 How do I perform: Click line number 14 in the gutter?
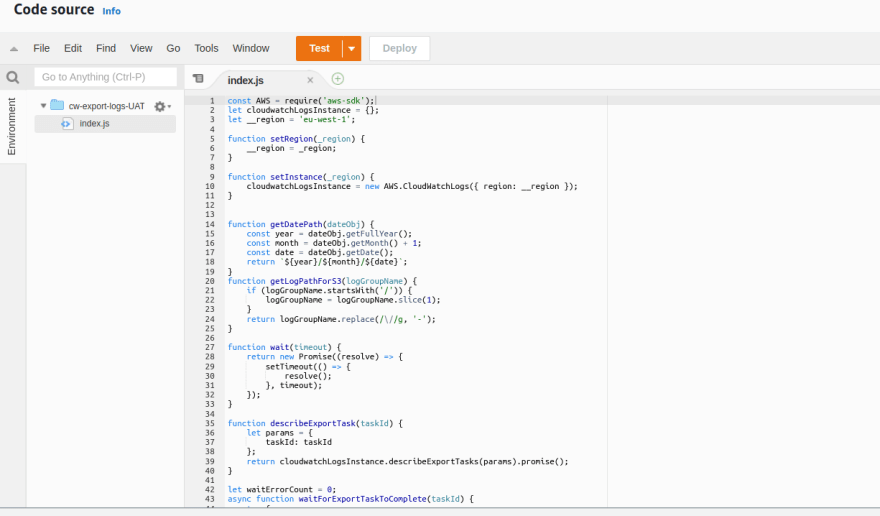pos(210,224)
